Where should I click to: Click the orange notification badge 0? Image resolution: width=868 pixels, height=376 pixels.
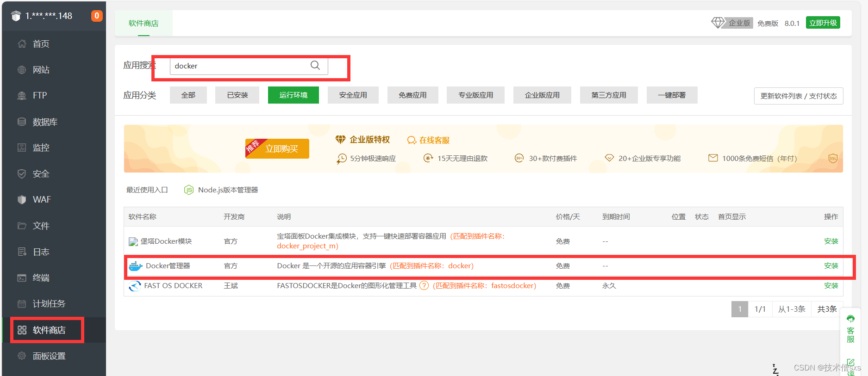point(97,16)
